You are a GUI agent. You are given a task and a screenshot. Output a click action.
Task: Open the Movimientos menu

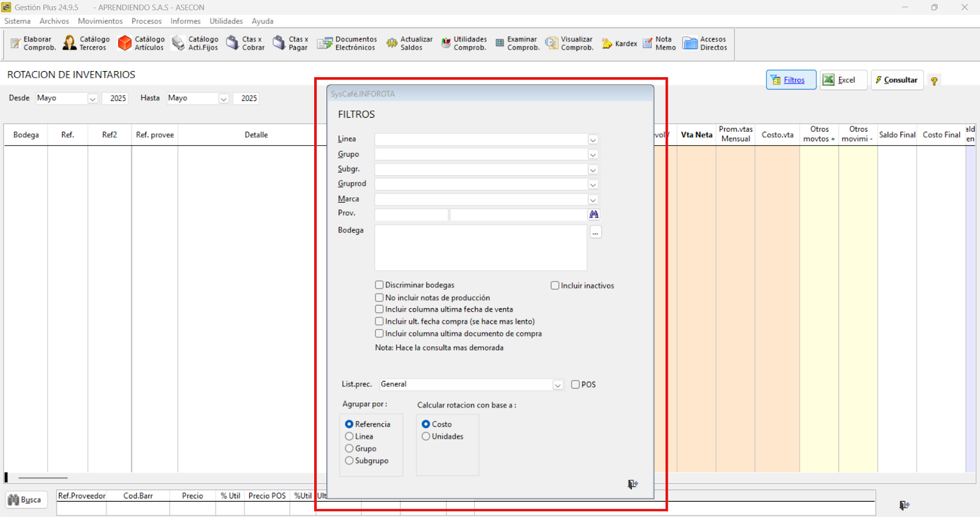(x=100, y=21)
